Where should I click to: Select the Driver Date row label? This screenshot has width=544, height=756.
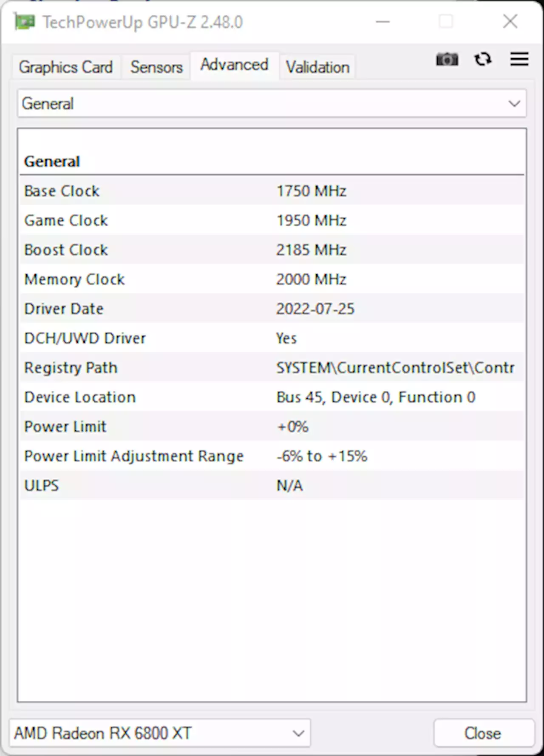(x=64, y=309)
